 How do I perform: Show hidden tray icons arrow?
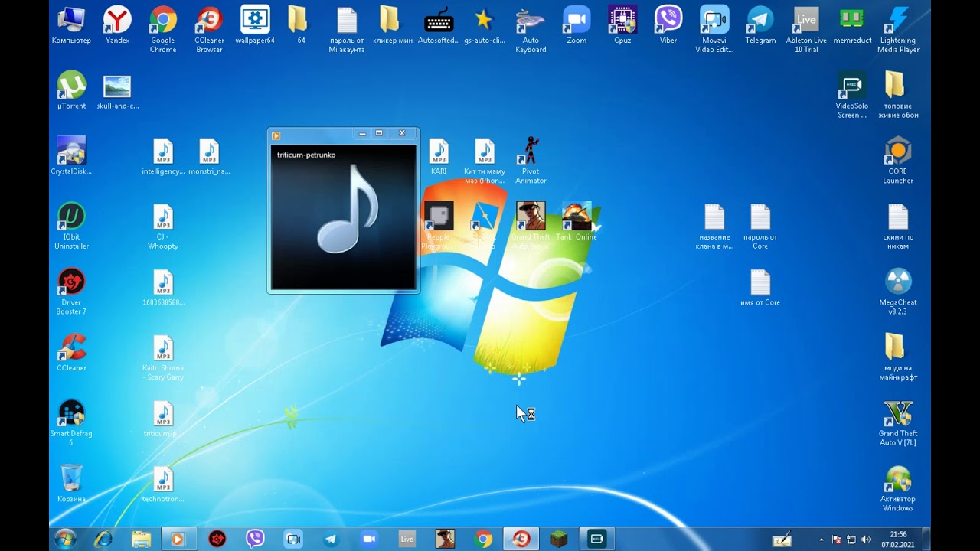(821, 540)
